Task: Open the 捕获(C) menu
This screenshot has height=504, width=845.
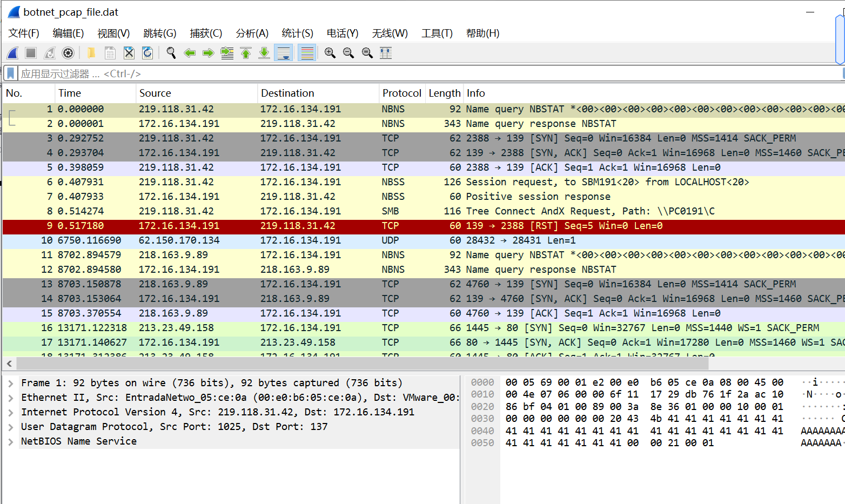Action: pyautogui.click(x=206, y=33)
